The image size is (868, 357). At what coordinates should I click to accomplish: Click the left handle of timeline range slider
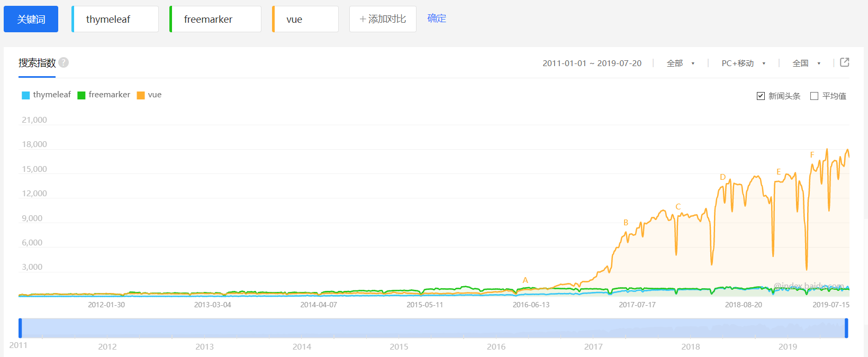click(x=20, y=328)
